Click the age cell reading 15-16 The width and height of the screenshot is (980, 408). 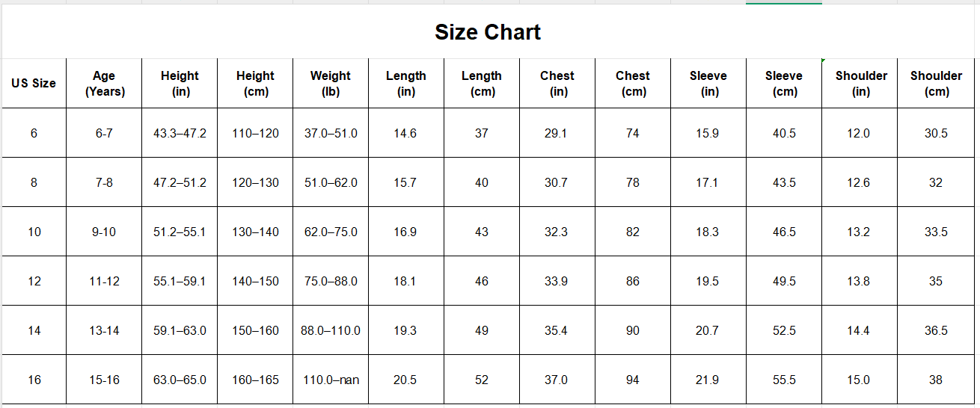[x=104, y=380]
